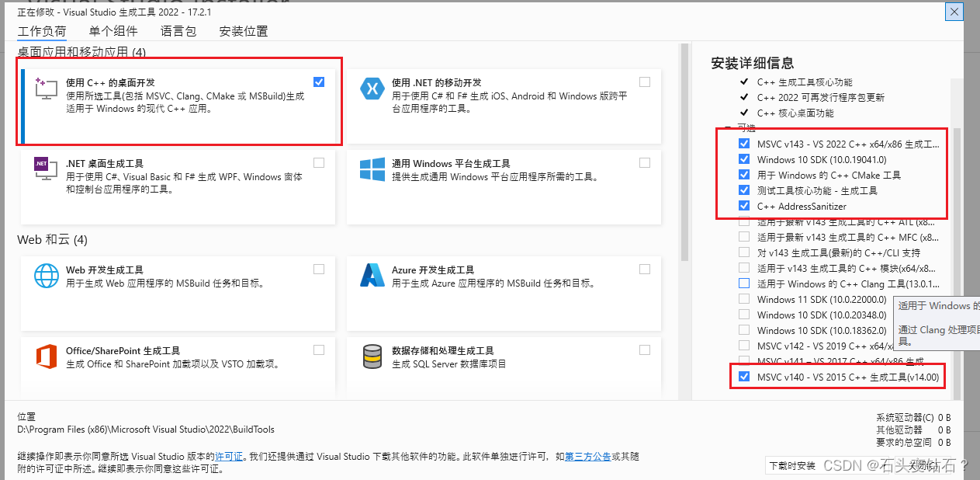Viewport: 980px width, 480px height.
Task: Check the 数据存储和处理生成工具 checkbox
Action: 645,350
